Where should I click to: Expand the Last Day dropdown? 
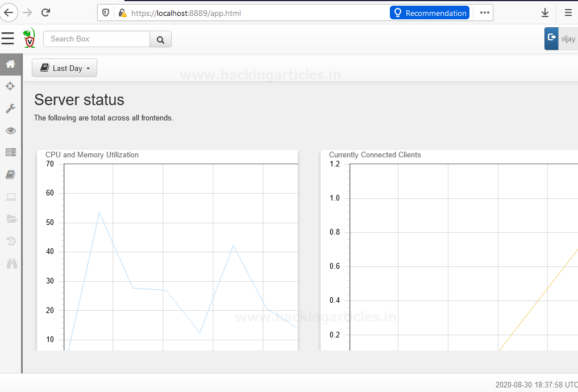(x=65, y=68)
